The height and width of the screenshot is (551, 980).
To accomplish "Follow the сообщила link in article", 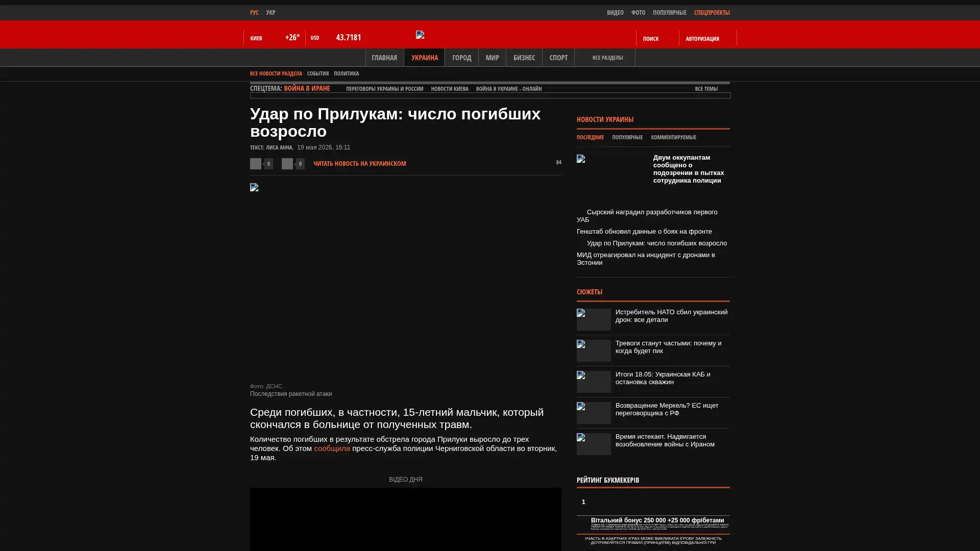I will (x=332, y=448).
